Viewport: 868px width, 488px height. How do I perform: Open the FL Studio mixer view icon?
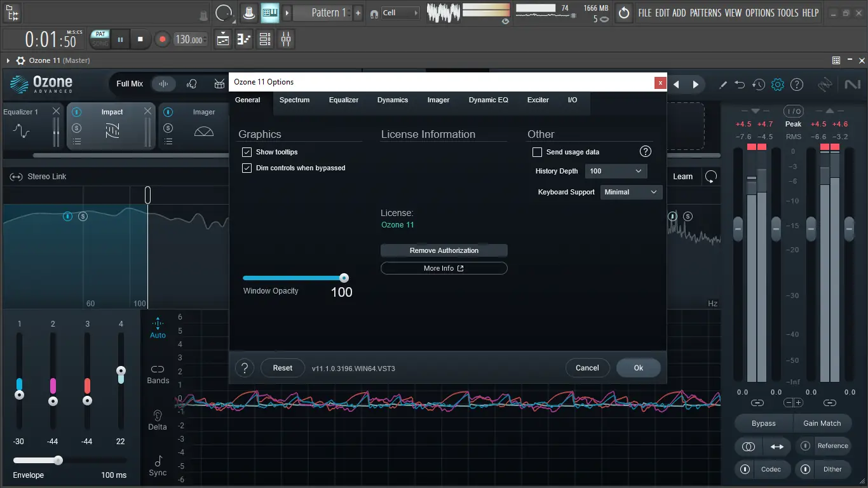pos(286,39)
